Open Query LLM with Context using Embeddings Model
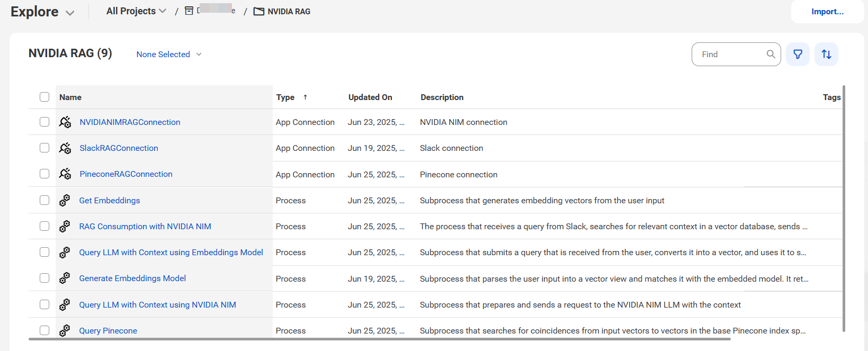The height and width of the screenshot is (351, 868). point(171,253)
